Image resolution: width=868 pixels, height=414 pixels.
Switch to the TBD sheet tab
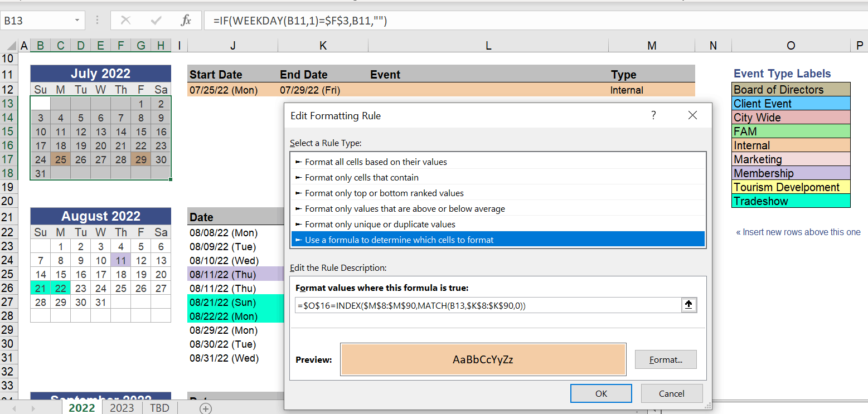pyautogui.click(x=159, y=408)
